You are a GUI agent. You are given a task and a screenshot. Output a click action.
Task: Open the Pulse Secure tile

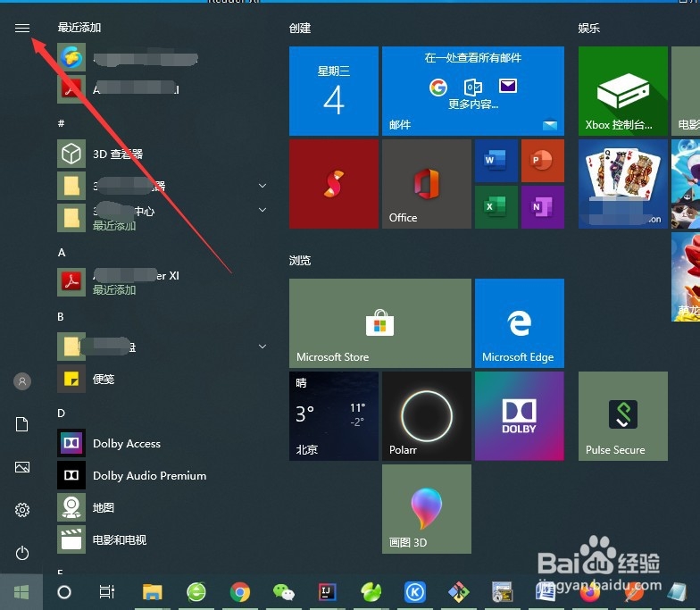click(623, 416)
